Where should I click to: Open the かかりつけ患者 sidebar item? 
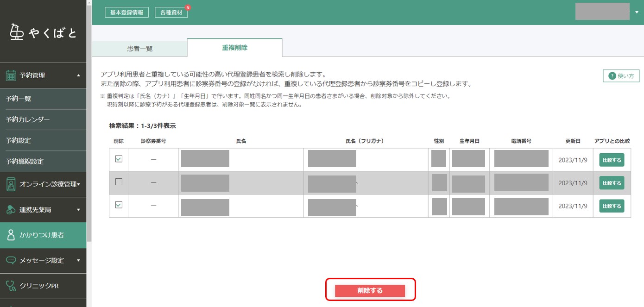coord(43,235)
